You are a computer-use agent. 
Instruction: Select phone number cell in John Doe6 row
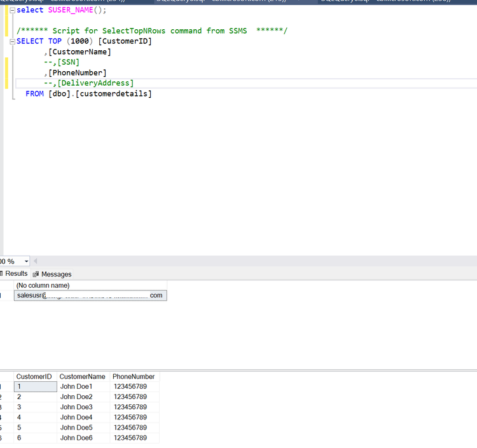click(134, 438)
